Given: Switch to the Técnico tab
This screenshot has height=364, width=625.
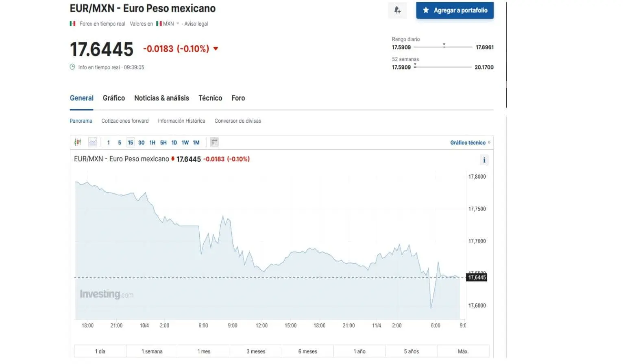Looking at the screenshot, I should coord(210,98).
